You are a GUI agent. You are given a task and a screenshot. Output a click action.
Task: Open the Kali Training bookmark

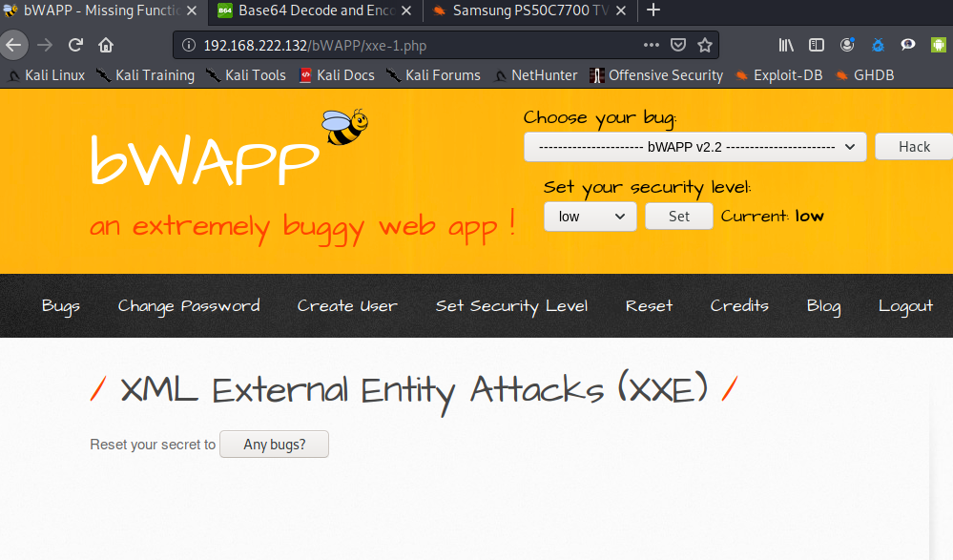(x=147, y=75)
